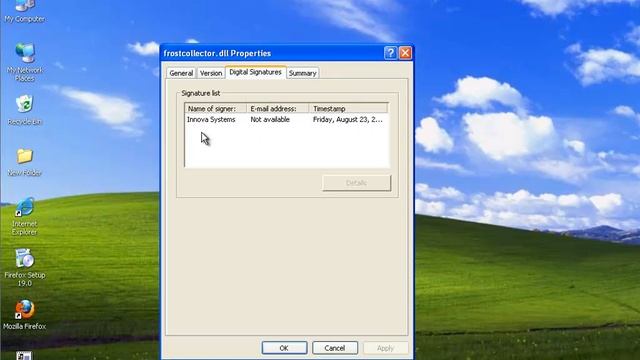Launch Mozilla Firefox desktop shortcut
The width and height of the screenshot is (640, 360).
tap(24, 315)
